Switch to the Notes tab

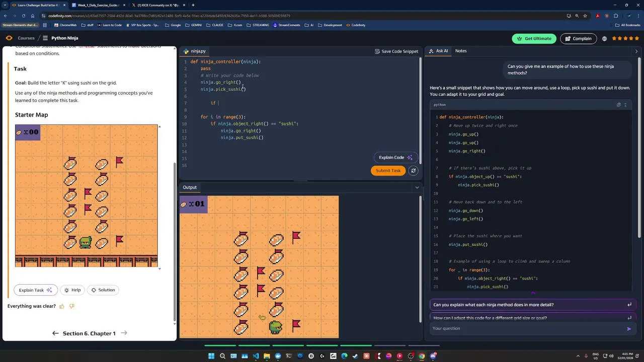pos(461,51)
